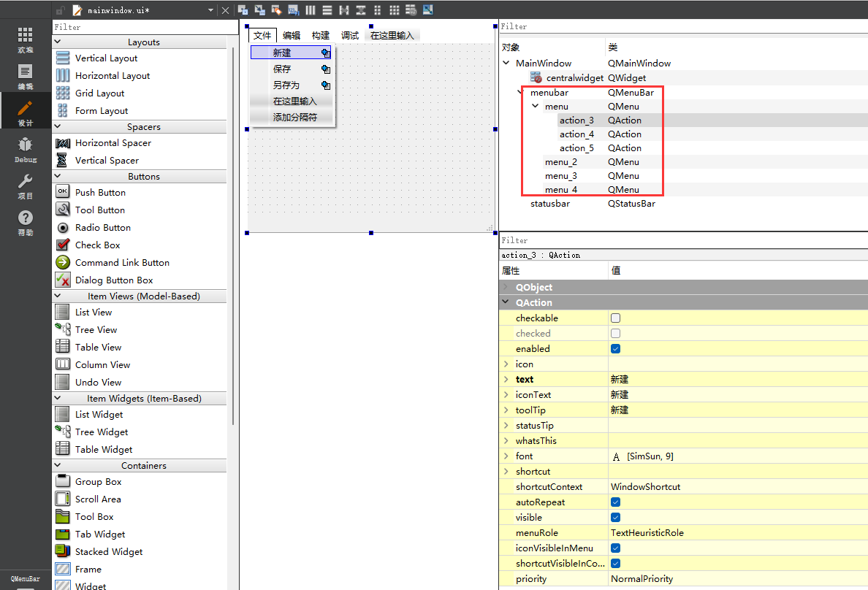Lay out vertically in splitter icon

[361, 9]
